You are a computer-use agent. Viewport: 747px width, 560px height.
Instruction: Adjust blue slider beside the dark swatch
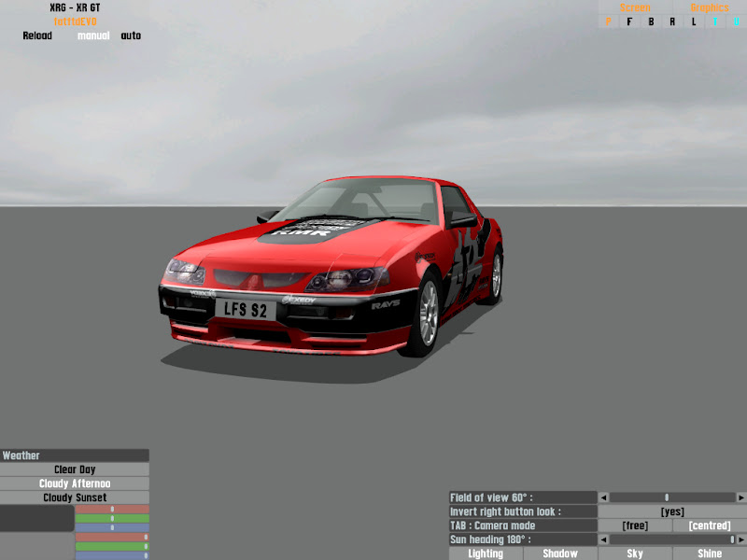[112, 527]
